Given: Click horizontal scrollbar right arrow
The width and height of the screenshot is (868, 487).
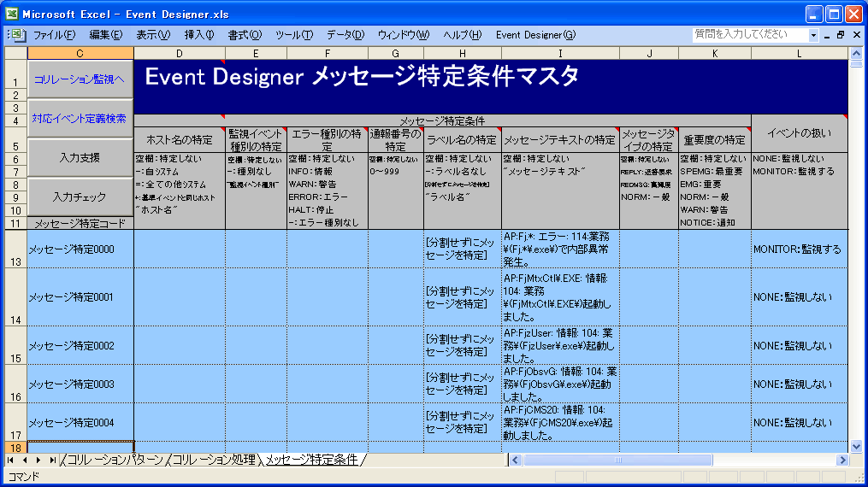Looking at the screenshot, I should coord(842,460).
